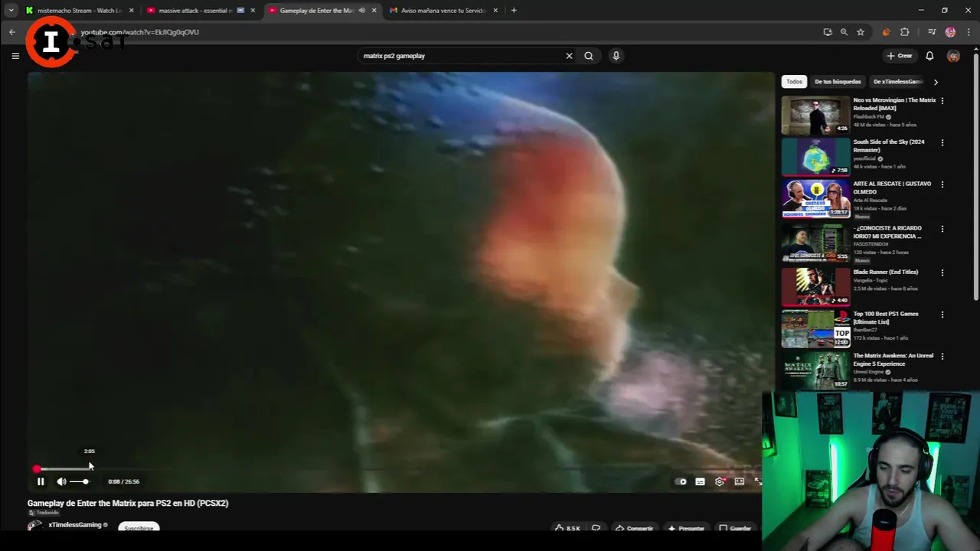
Task: Click the Guardar button
Action: point(735,528)
